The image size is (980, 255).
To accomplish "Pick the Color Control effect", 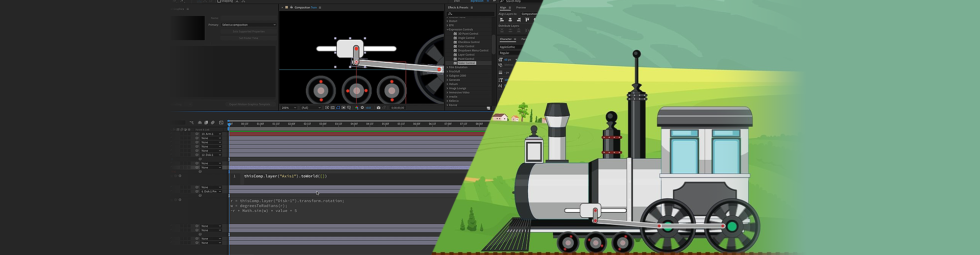I will 466,46.
